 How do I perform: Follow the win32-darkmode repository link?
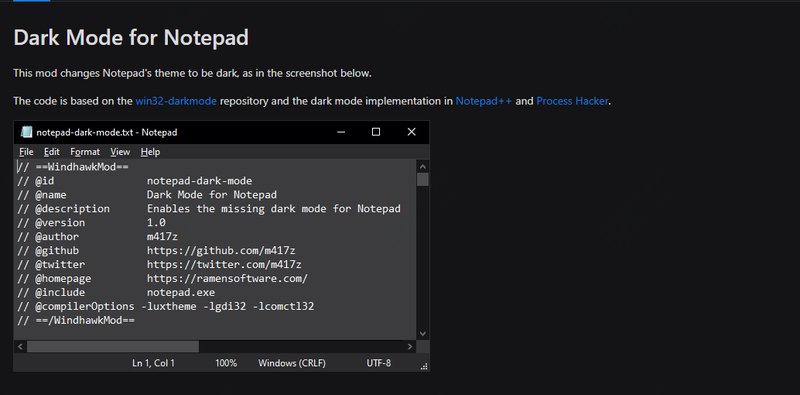176,101
